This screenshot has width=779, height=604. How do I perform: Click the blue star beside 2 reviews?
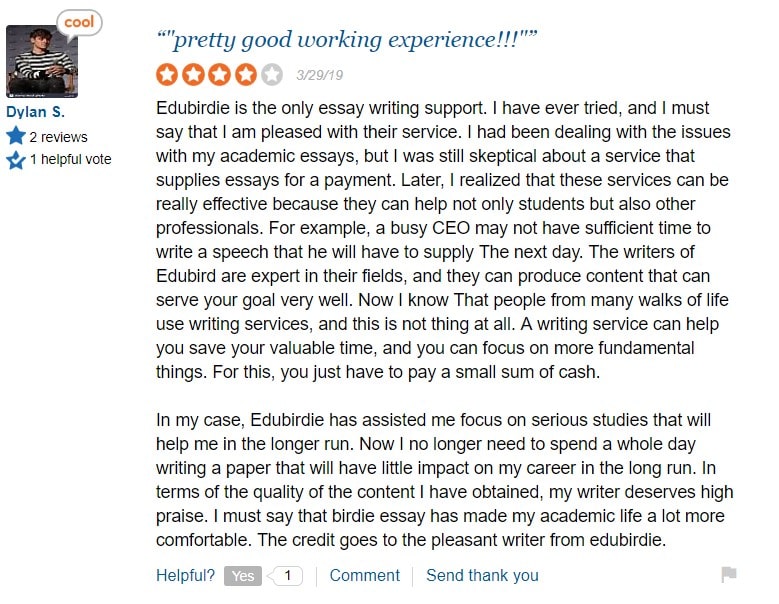pyautogui.click(x=15, y=136)
